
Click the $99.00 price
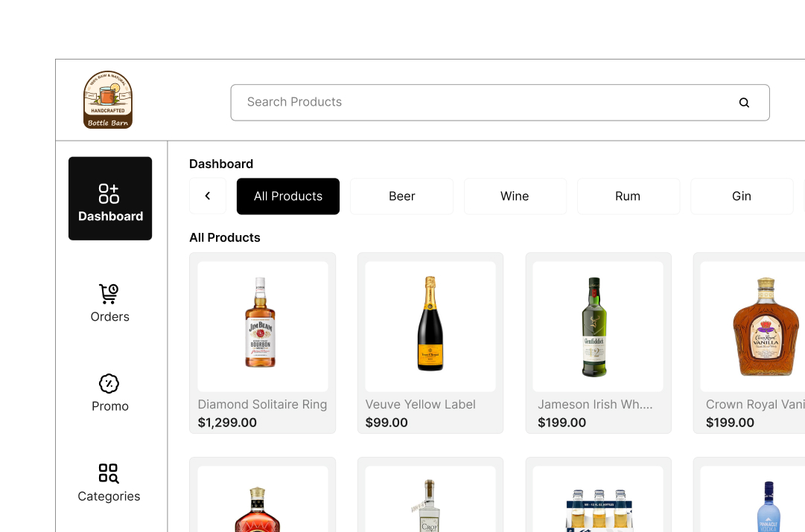point(386,422)
